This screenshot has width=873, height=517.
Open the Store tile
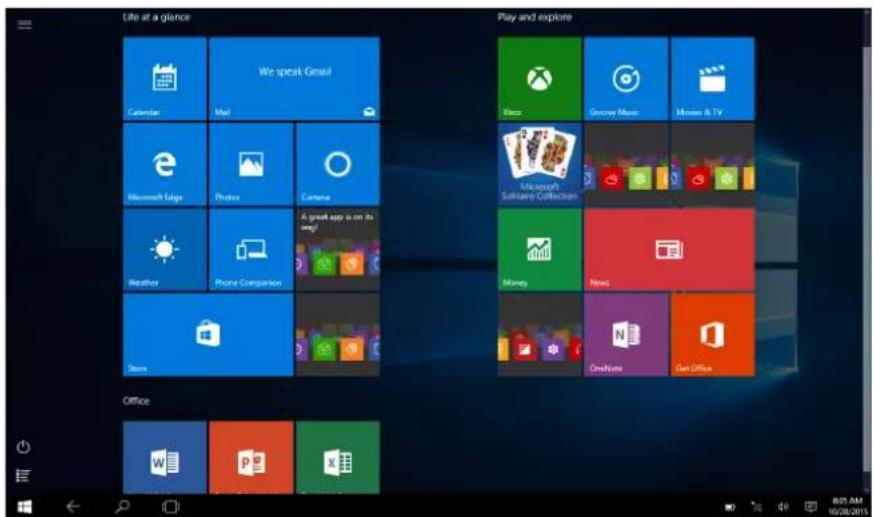point(207,335)
